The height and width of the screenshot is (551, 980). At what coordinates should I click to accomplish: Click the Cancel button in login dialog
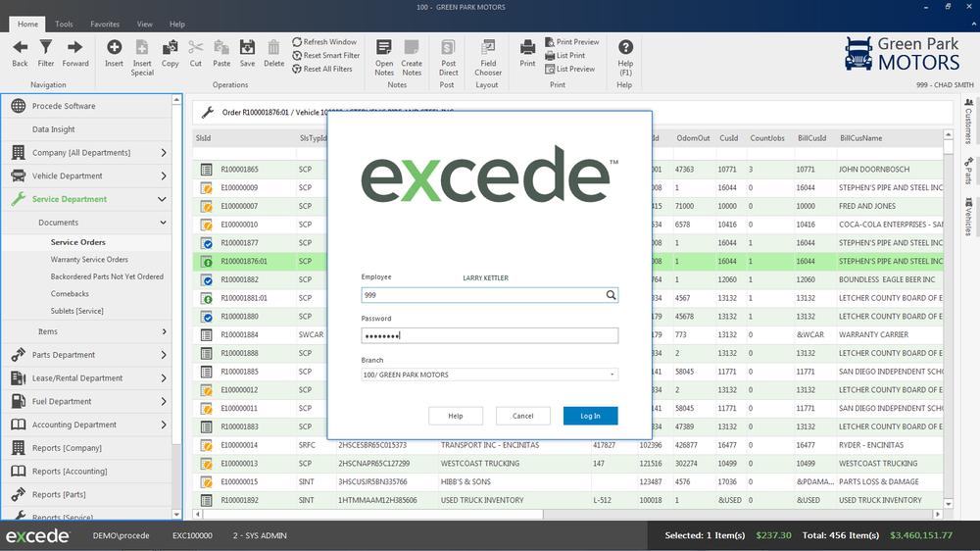click(x=522, y=416)
